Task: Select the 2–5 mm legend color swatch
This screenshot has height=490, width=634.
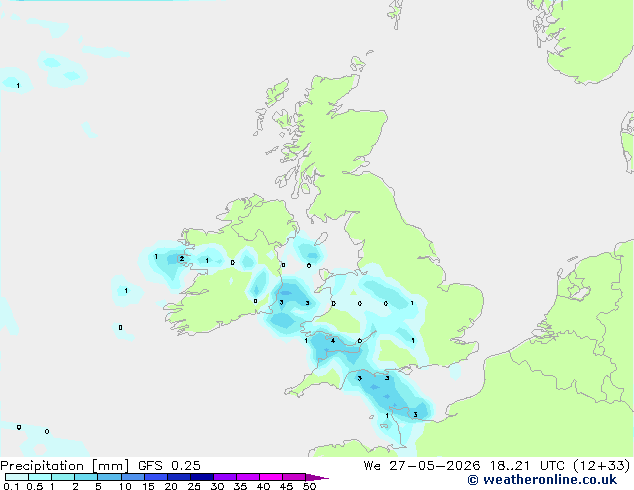Action: 86,477
